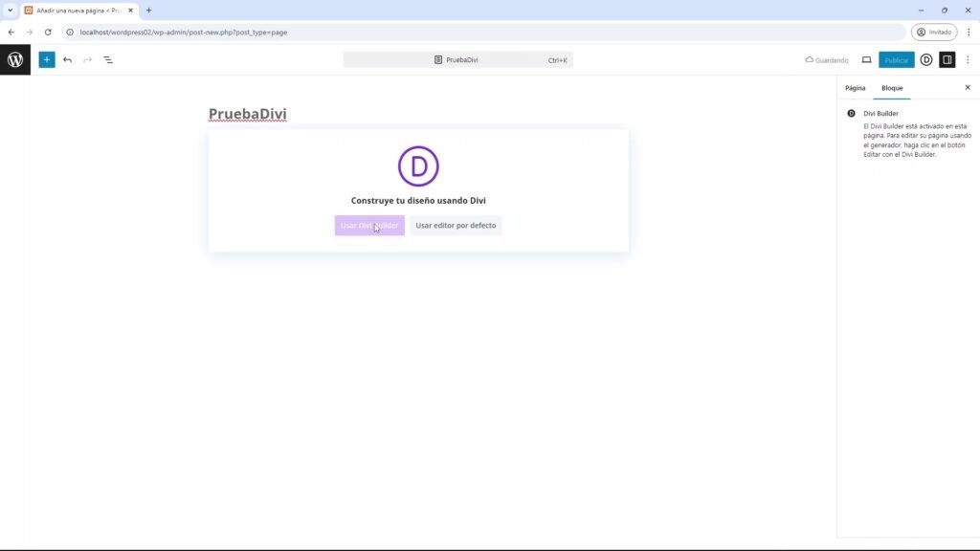Click Usar editor por defecto button
The image size is (980, 551).
[456, 226]
